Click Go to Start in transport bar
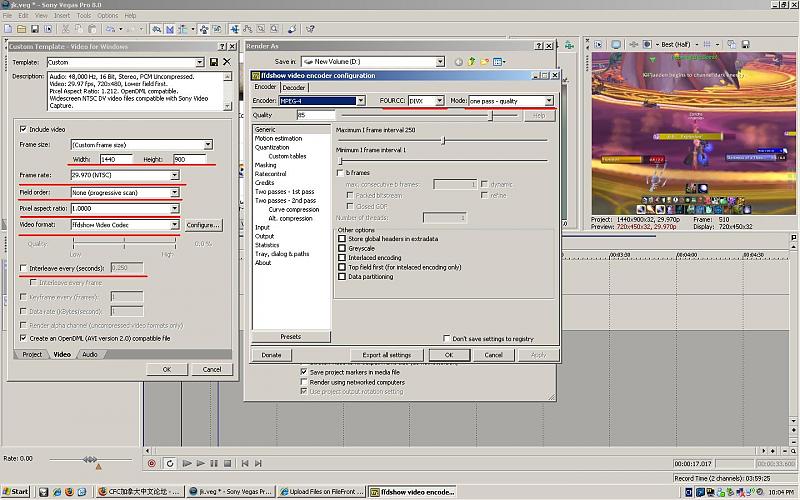Screen dimensions: 800x500 245,463
